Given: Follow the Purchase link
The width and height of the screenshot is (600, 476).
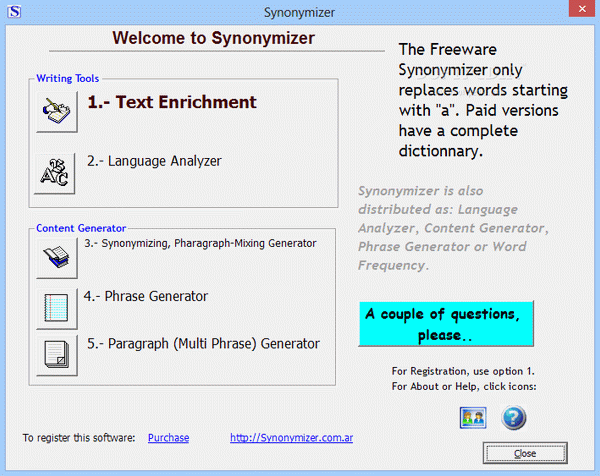Looking at the screenshot, I should pyautogui.click(x=168, y=438).
